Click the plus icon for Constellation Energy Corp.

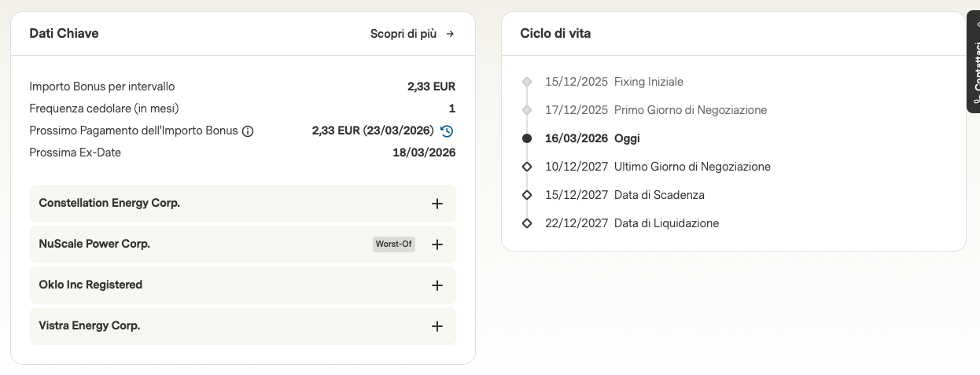[x=437, y=204]
